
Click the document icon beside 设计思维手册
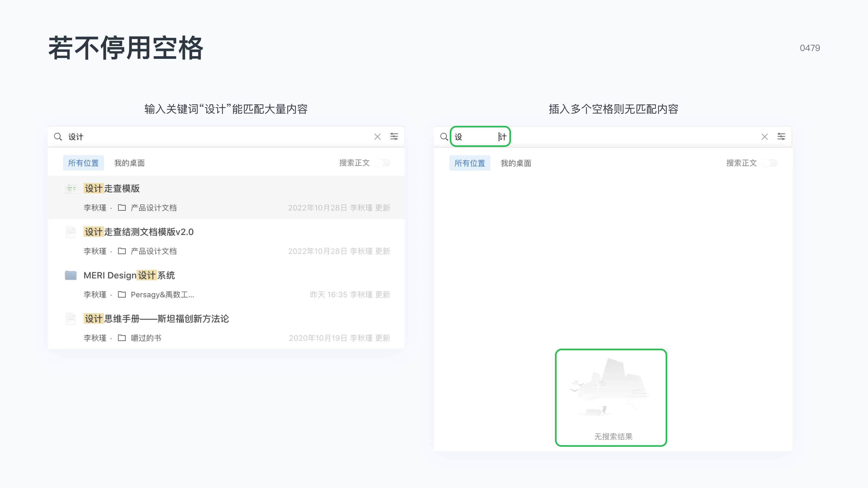pyautogui.click(x=71, y=319)
